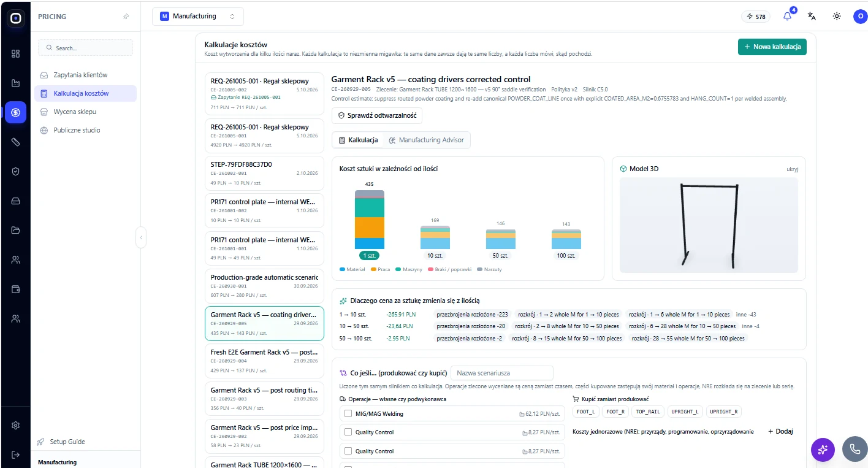Select Kalkulacja kosztów in the menu

click(86, 93)
